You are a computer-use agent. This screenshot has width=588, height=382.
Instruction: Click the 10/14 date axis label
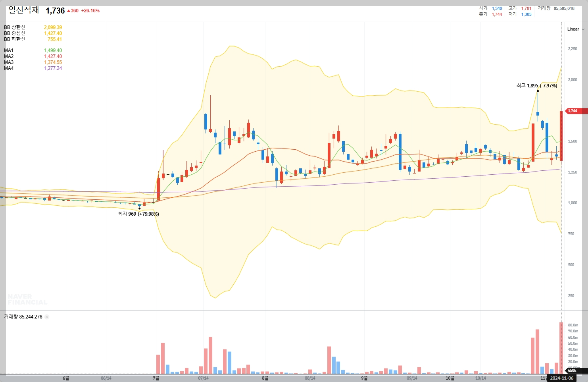coord(480,378)
